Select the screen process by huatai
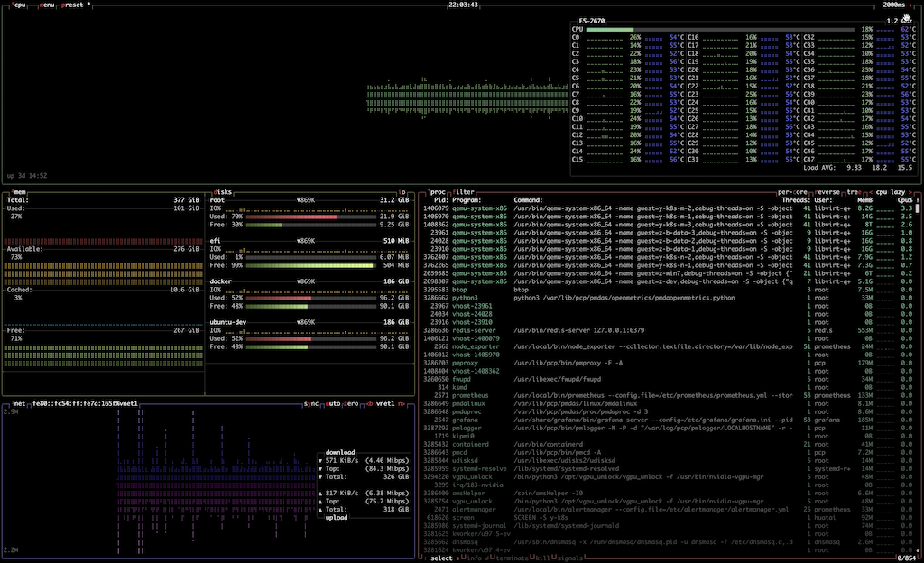Screen dimensions: 924x563 669,518
